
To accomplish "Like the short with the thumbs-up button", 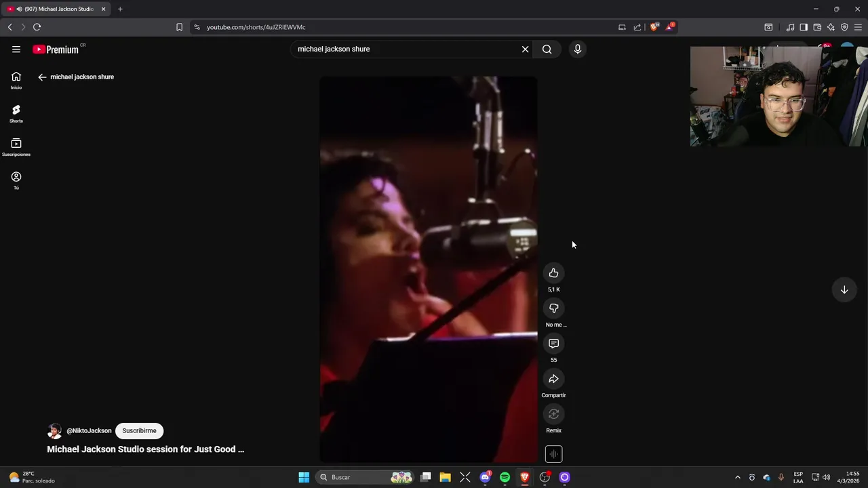I will (553, 272).
